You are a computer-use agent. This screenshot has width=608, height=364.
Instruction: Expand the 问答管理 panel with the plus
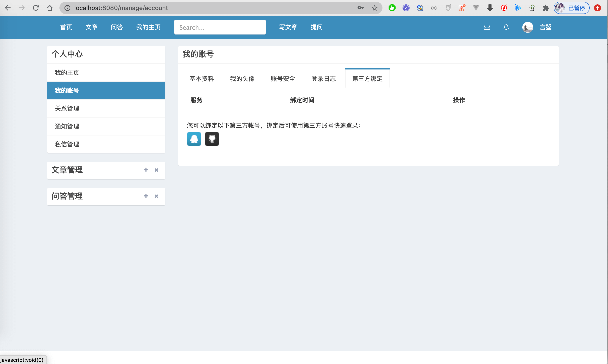(x=146, y=196)
